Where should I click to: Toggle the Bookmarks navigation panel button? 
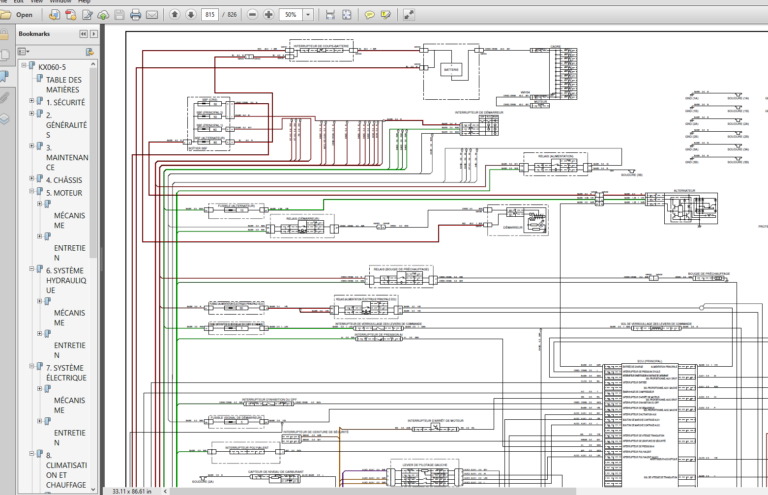[x=5, y=76]
